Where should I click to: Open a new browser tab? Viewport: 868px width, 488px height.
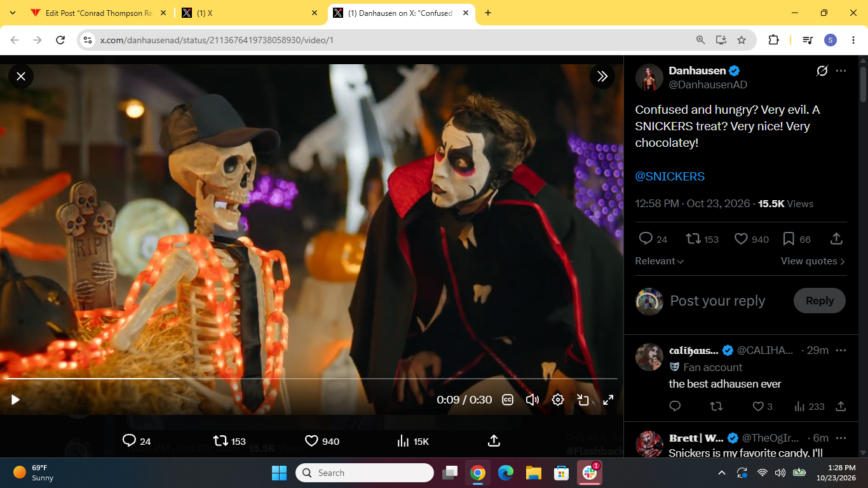488,13
